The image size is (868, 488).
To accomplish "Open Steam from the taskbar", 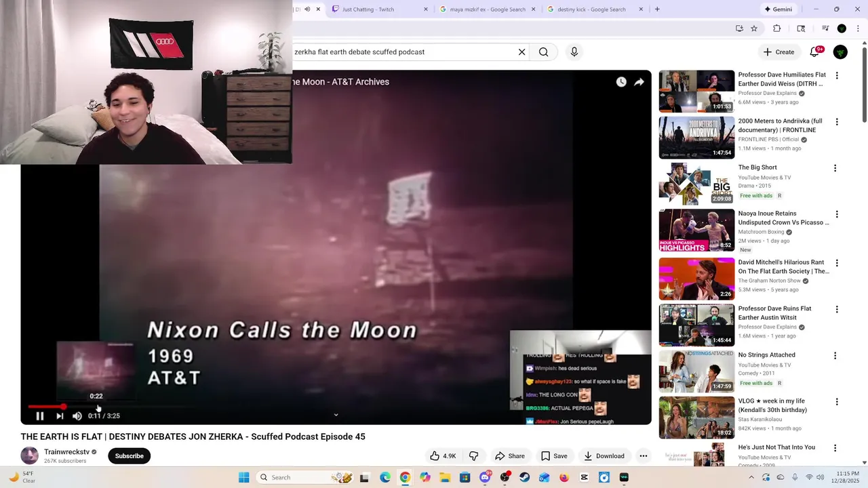I will click(x=524, y=477).
